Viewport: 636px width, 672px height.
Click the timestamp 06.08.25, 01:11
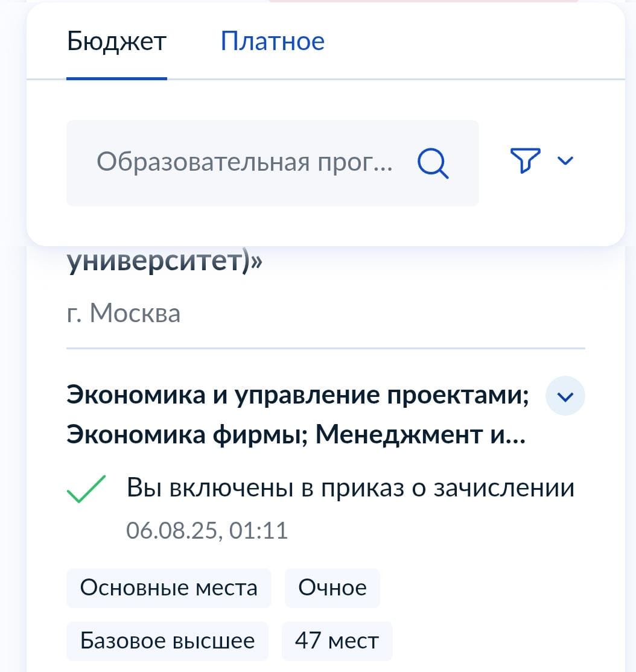coord(207,530)
